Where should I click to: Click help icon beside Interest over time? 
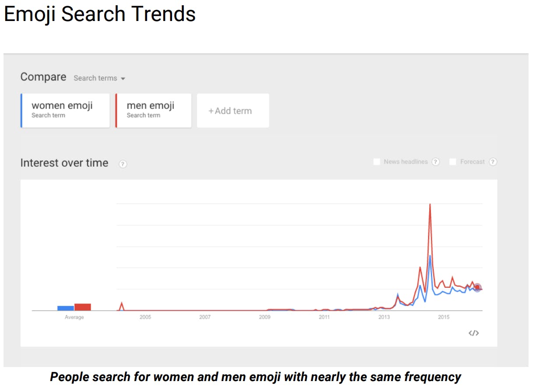click(x=123, y=164)
